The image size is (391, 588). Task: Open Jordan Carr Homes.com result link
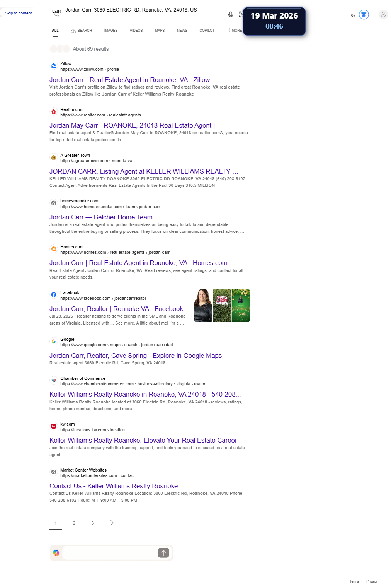tap(138, 263)
